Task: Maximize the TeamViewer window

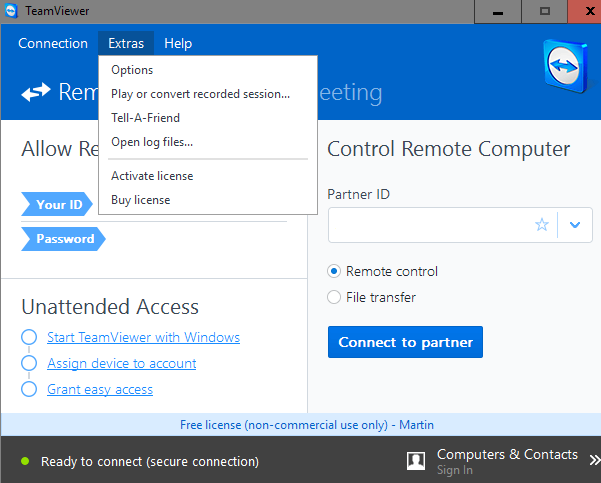Action: 544,12
